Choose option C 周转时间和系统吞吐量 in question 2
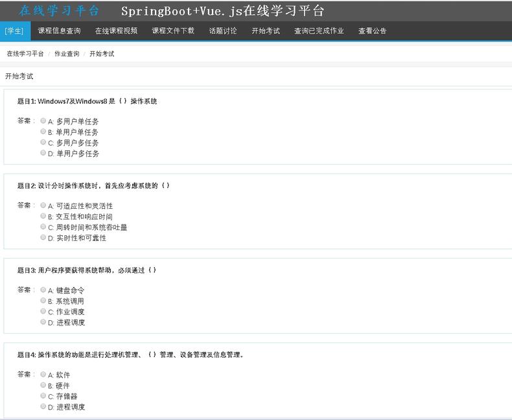512x420 pixels. tap(43, 227)
